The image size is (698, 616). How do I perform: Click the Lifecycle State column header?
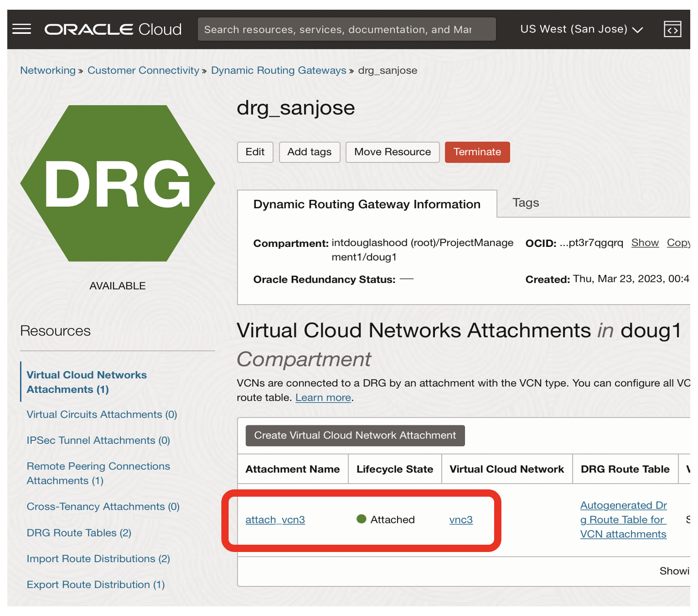[395, 469]
